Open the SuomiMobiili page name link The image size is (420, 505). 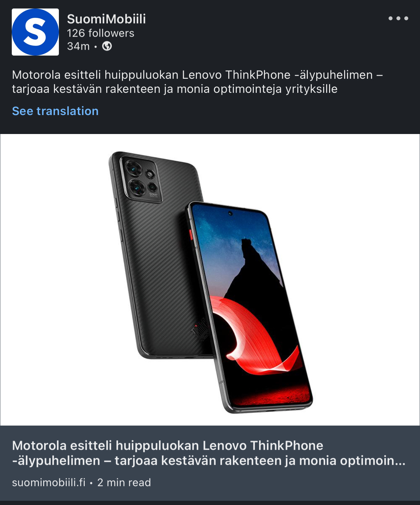point(106,19)
